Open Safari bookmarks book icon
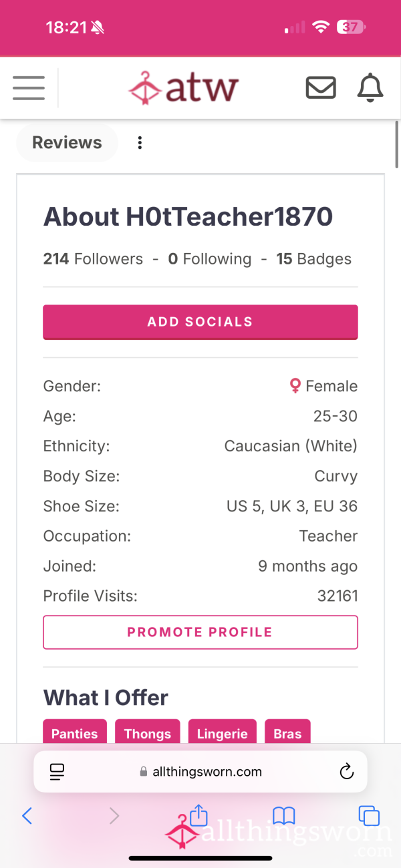This screenshot has height=868, width=401. pos(284,815)
